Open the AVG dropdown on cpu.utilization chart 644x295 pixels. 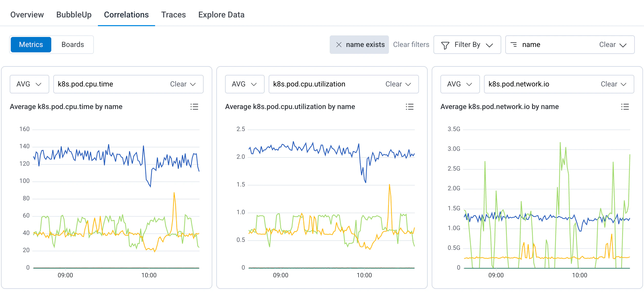pos(245,84)
